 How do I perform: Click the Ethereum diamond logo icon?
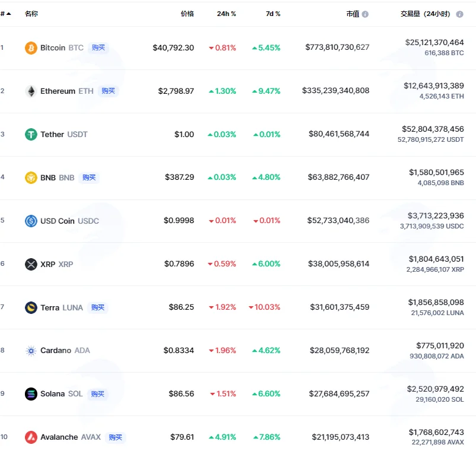(x=31, y=91)
